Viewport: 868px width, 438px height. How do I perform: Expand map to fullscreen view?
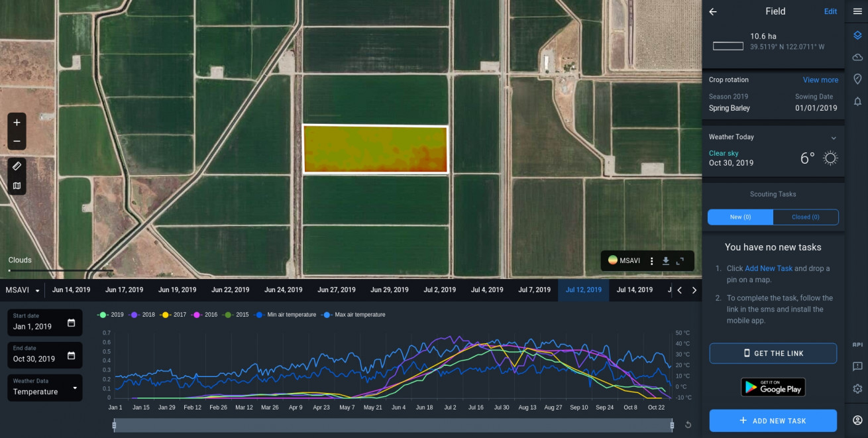(x=680, y=261)
